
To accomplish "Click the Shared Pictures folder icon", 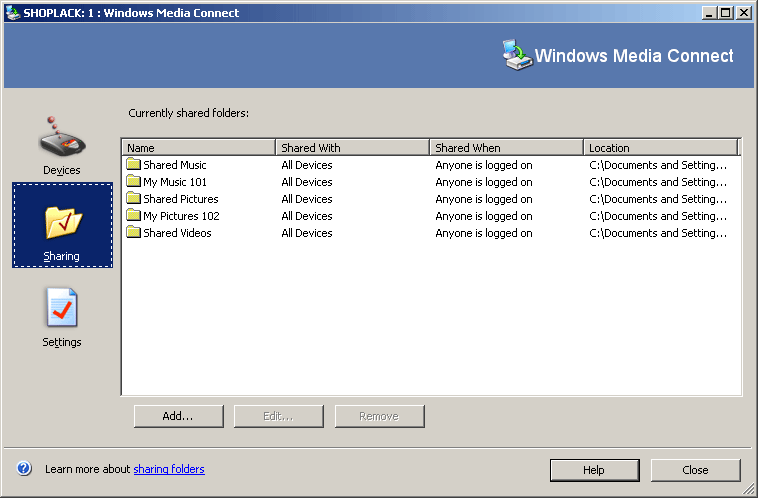I will tap(133, 198).
